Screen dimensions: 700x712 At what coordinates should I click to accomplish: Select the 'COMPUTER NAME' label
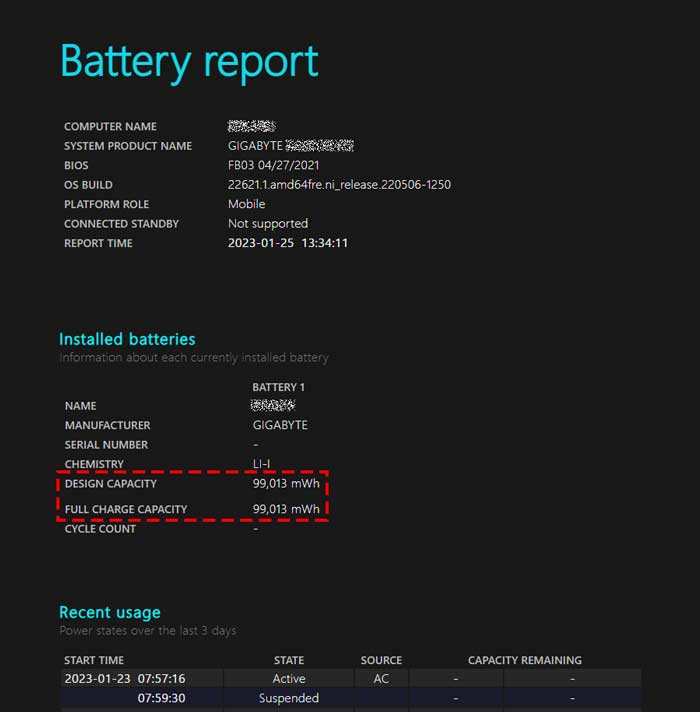click(110, 127)
